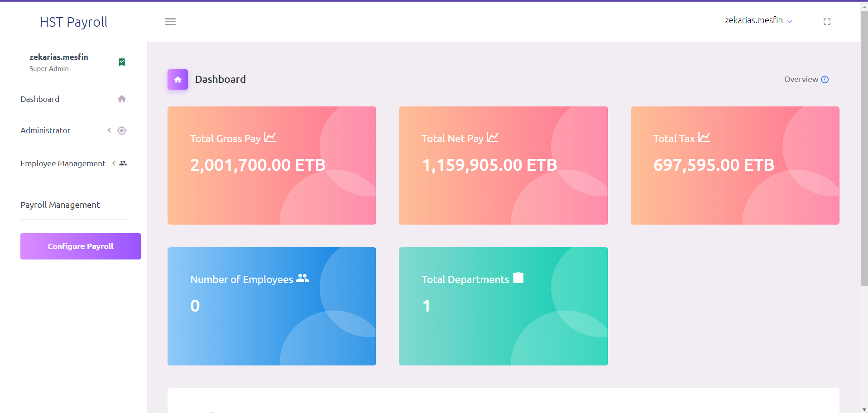Click the info circle icon beside Overview

coord(825,79)
